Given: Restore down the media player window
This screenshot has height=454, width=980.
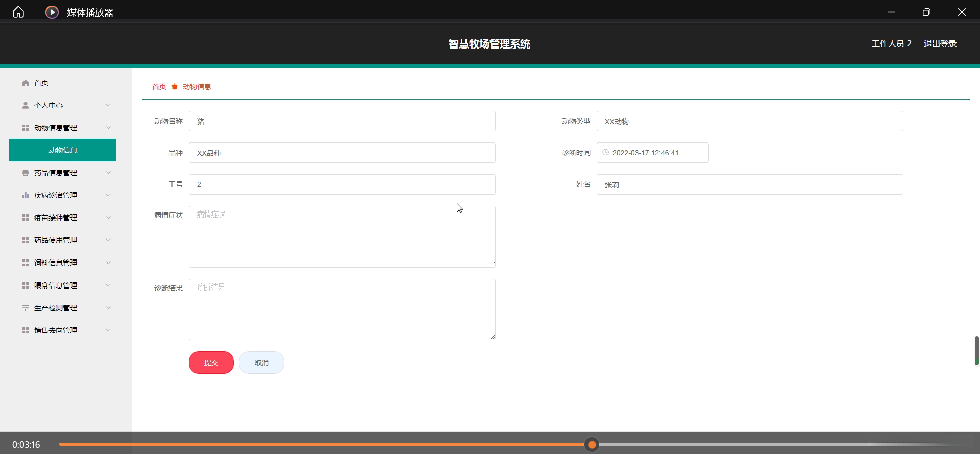Looking at the screenshot, I should click(x=926, y=12).
